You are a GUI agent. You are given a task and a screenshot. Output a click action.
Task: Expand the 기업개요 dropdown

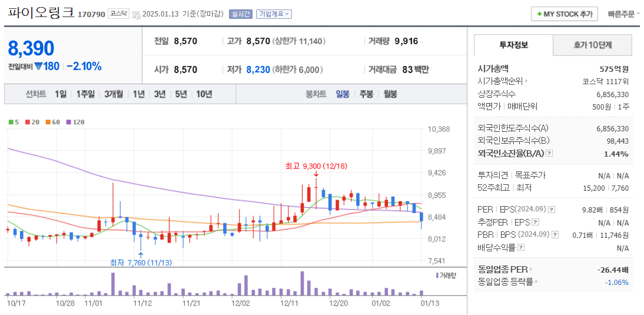(x=274, y=14)
